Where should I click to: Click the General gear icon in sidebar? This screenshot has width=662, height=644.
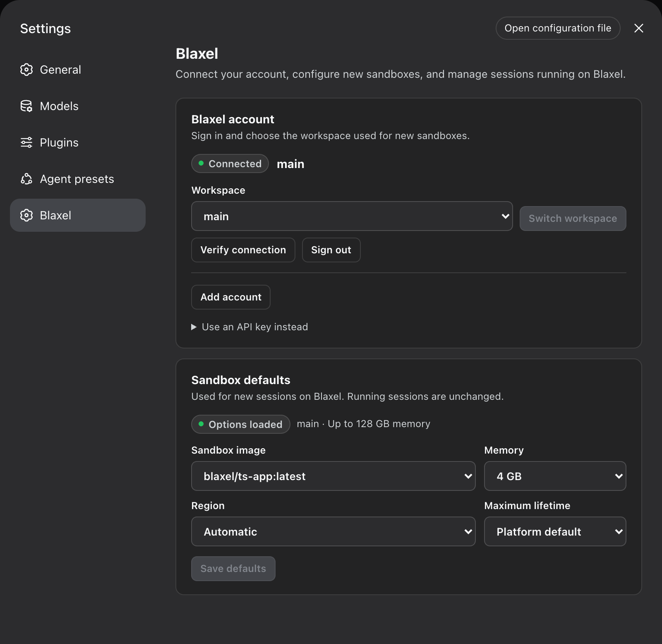coord(26,70)
